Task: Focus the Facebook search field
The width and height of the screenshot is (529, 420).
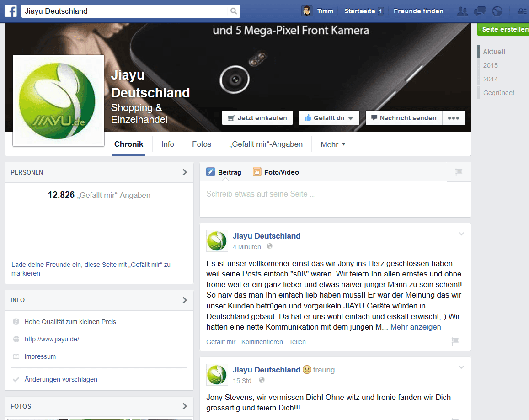Action: (125, 11)
